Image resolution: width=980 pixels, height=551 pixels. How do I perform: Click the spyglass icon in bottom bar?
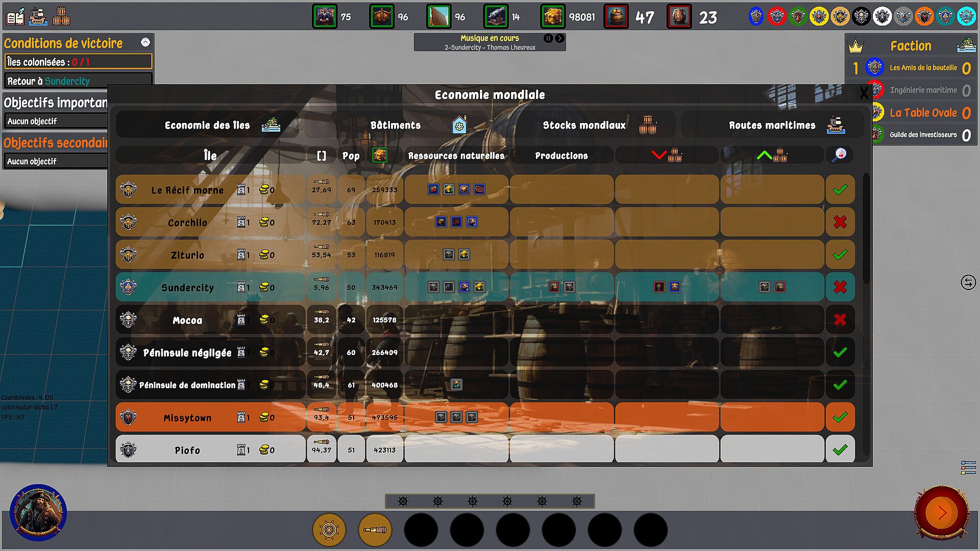click(x=375, y=530)
